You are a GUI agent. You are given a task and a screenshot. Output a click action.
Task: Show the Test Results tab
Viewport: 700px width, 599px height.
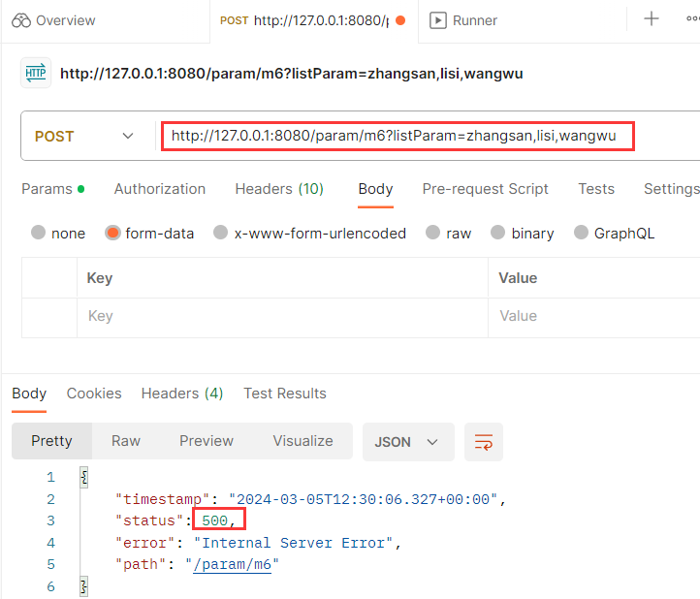pyautogui.click(x=285, y=394)
